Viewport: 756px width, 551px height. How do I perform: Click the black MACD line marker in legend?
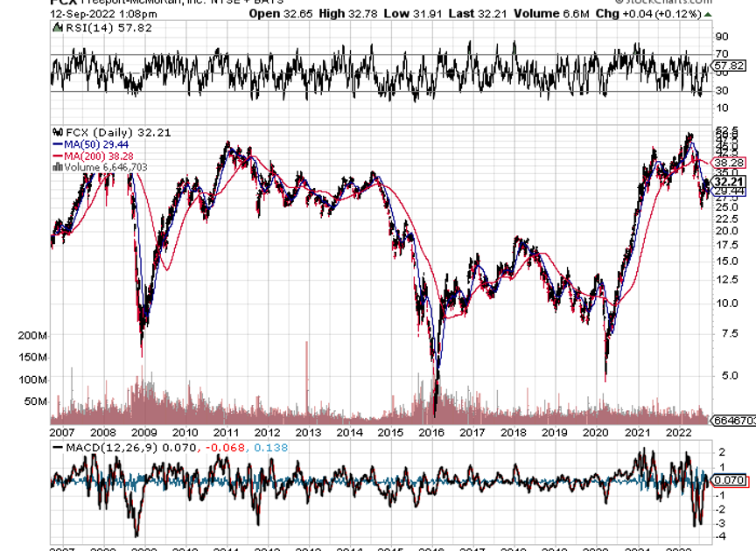pos(58,448)
